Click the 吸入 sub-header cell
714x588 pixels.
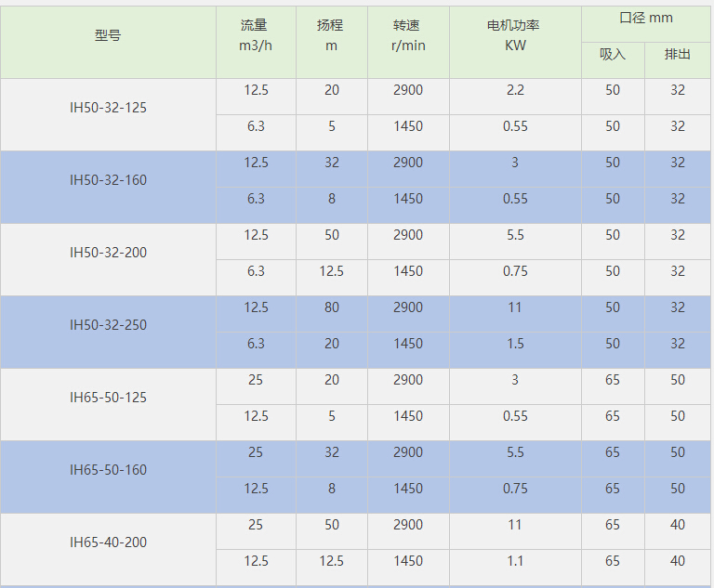click(613, 54)
